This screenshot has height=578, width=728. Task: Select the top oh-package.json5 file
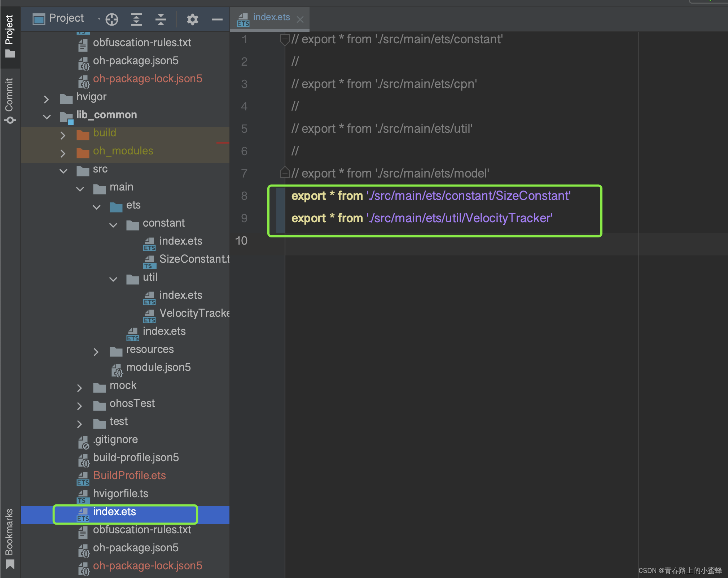tap(136, 61)
